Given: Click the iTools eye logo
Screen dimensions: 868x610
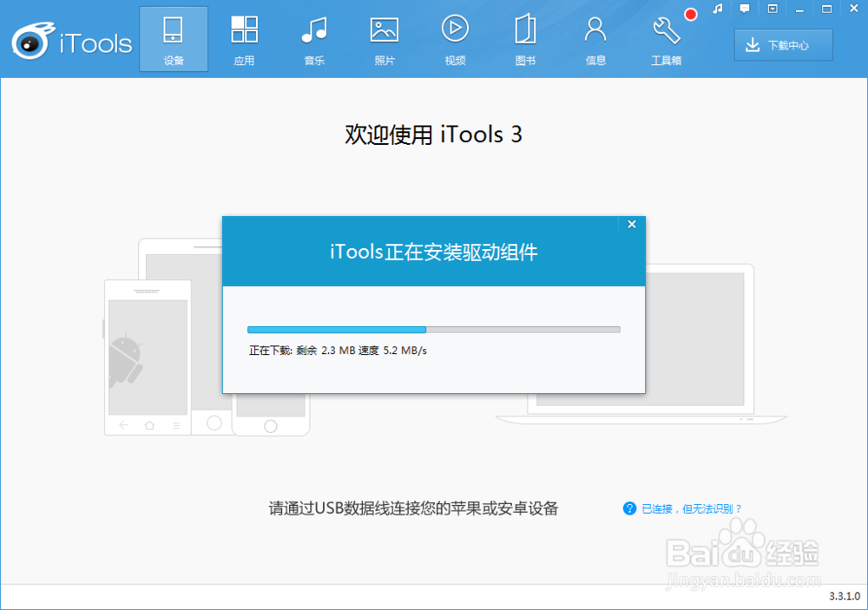Looking at the screenshot, I should (32, 41).
